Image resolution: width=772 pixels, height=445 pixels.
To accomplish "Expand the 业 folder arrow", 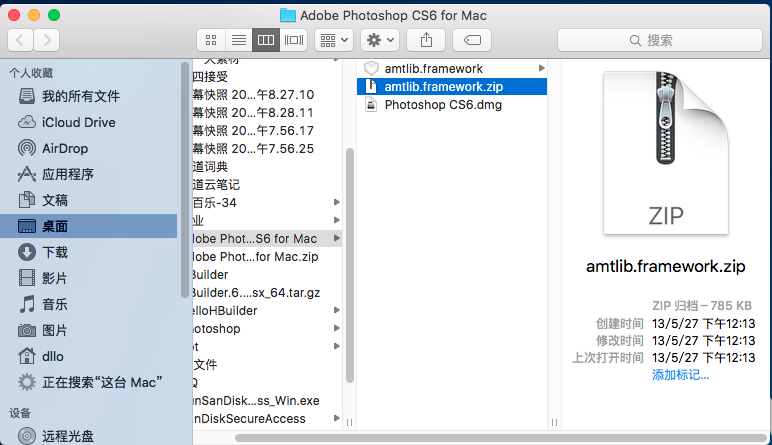I will pos(337,220).
